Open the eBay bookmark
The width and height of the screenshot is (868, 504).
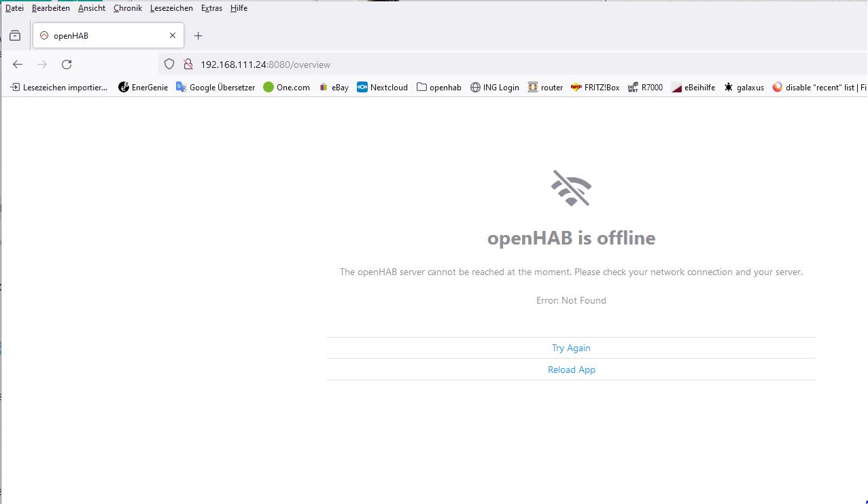(x=334, y=87)
